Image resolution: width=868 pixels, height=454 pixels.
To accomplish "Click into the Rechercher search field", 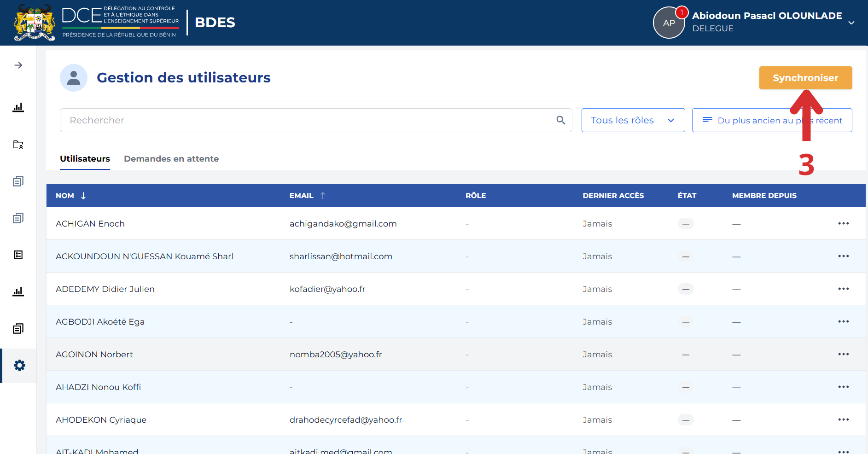I will coord(316,120).
